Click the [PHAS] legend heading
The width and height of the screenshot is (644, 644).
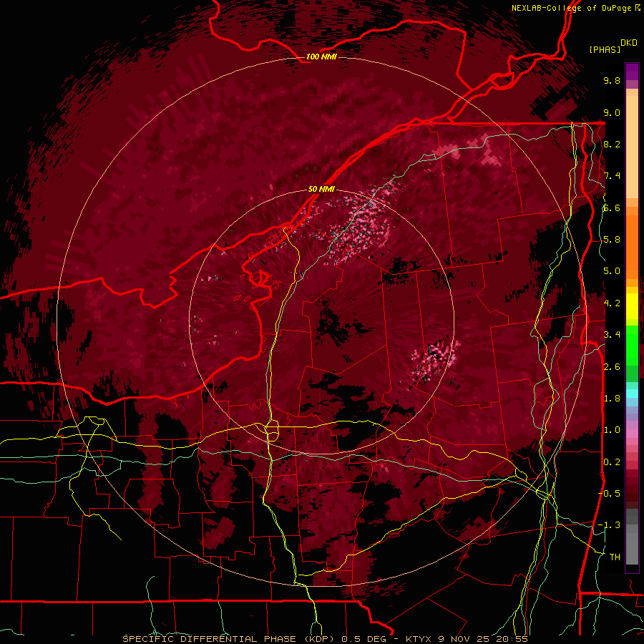(605, 49)
